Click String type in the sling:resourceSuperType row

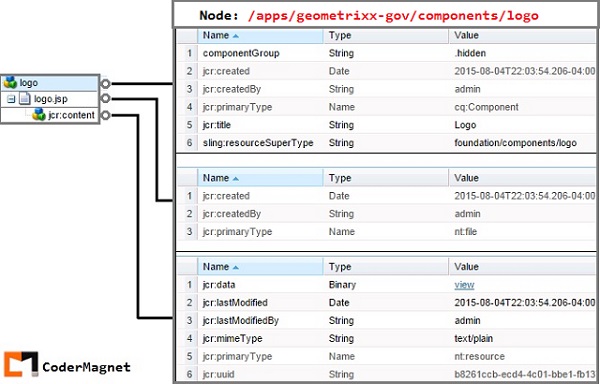point(341,143)
